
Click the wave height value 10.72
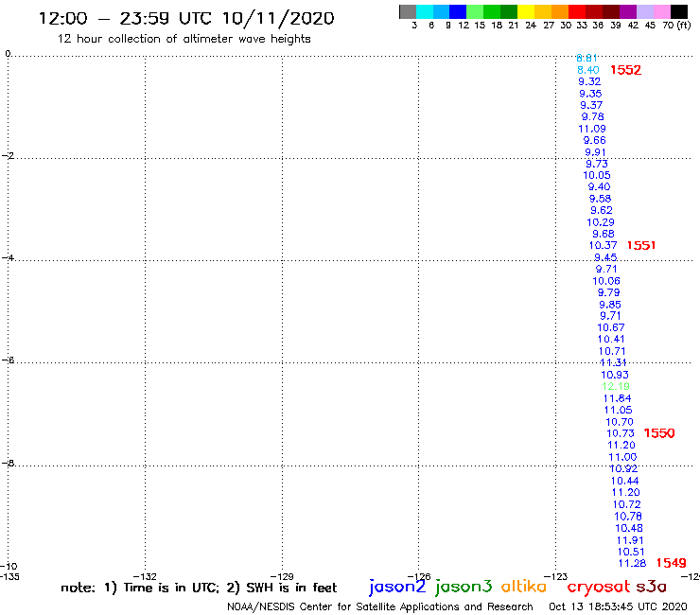[627, 504]
